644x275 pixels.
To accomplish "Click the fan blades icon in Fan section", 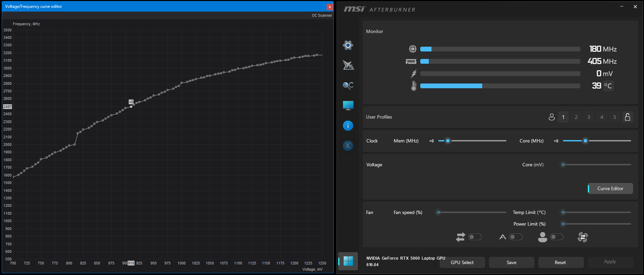I will pos(583,237).
